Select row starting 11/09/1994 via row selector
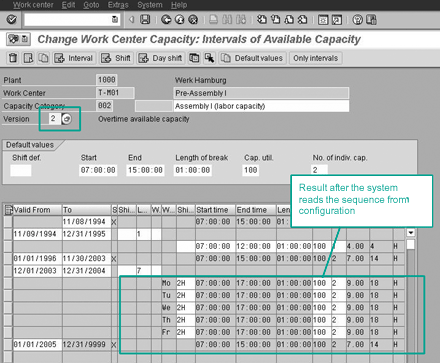This screenshot has height=363, width=440. coord(8,234)
